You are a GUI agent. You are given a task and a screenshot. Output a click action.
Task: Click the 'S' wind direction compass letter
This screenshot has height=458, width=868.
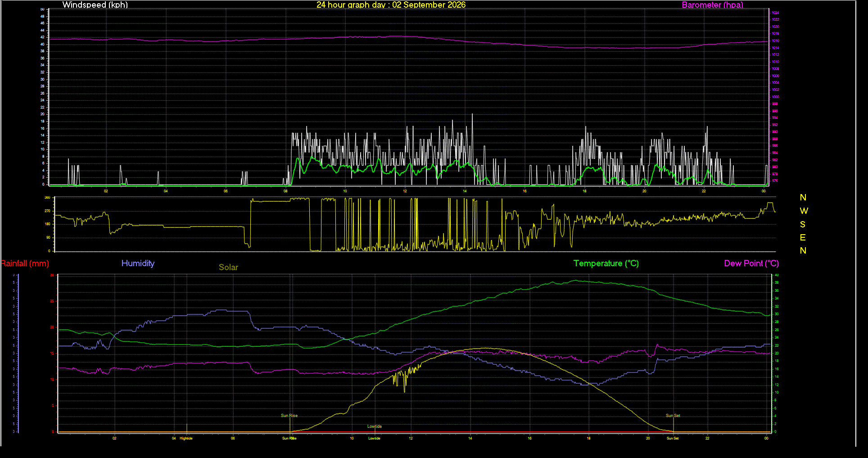coord(803,224)
